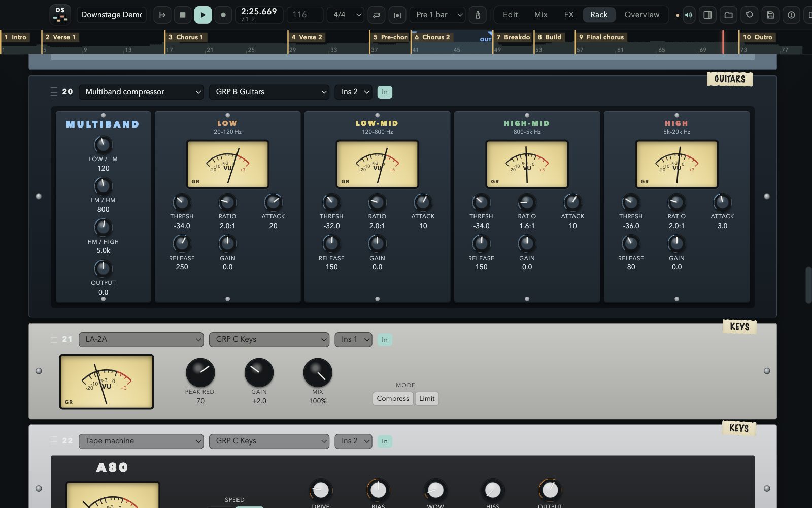Viewport: 812px width, 508px height.
Task: Switch to the FX tab
Action: 569,15
